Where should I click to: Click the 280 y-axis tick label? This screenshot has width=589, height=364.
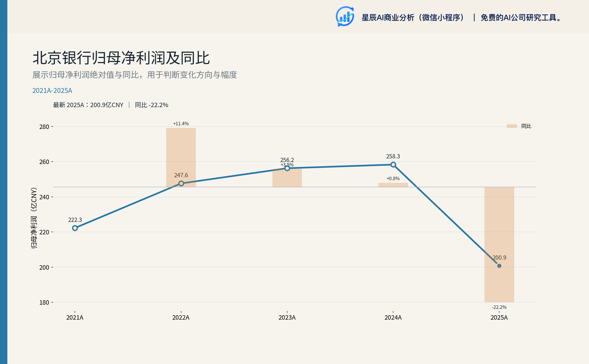coord(44,127)
